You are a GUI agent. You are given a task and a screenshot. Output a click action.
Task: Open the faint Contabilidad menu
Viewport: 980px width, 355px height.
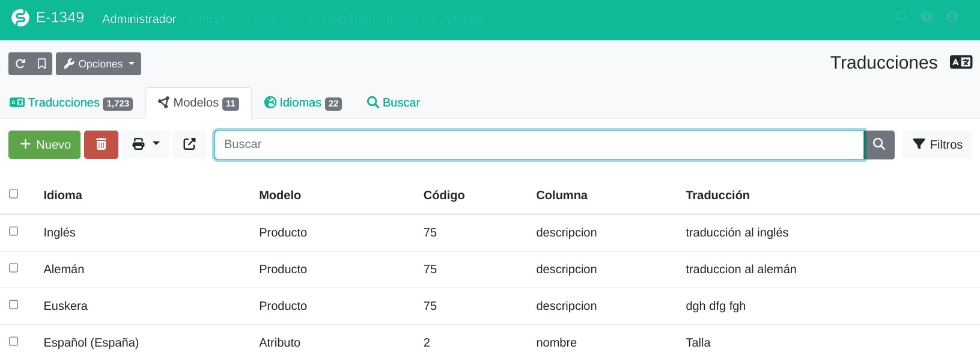click(x=341, y=19)
